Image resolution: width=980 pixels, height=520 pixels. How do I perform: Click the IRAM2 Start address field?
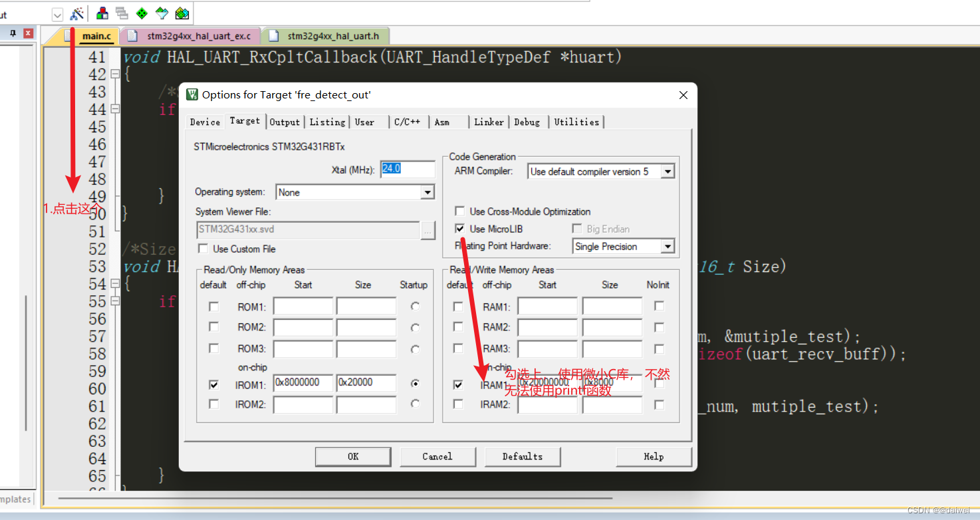tap(548, 405)
